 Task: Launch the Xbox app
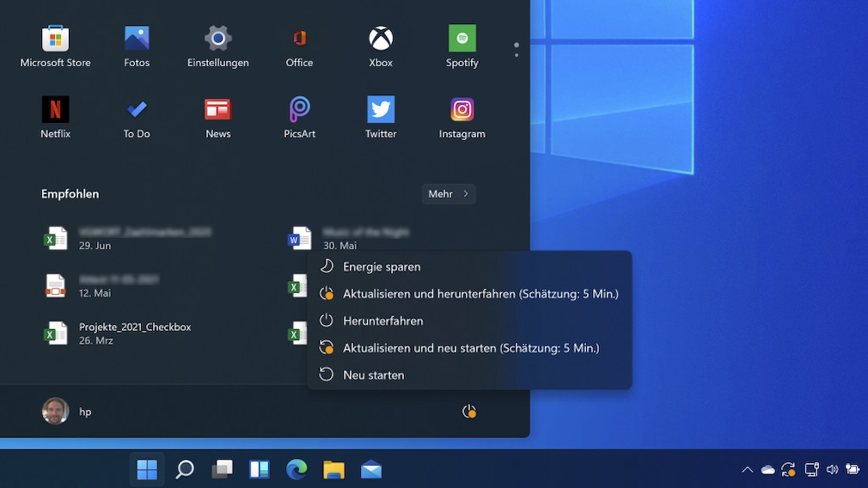[x=381, y=46]
